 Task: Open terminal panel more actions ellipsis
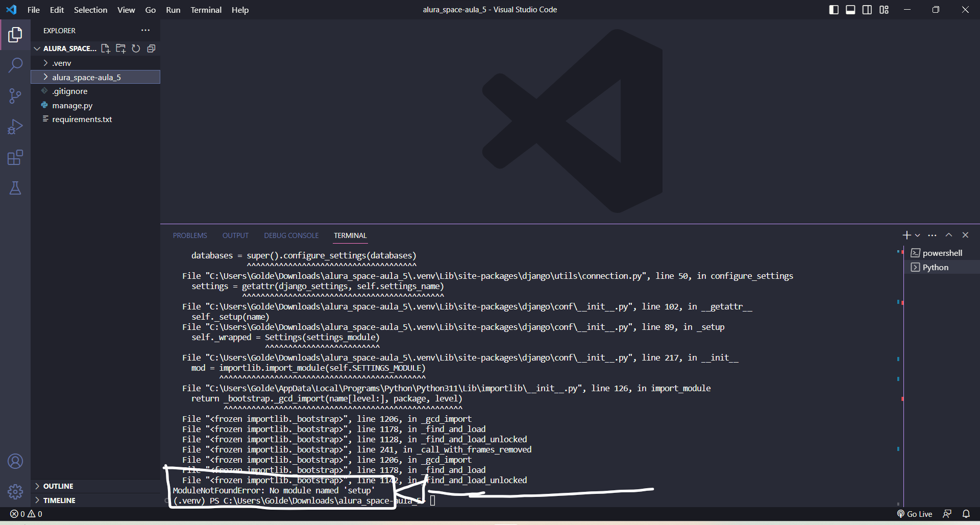click(x=932, y=235)
